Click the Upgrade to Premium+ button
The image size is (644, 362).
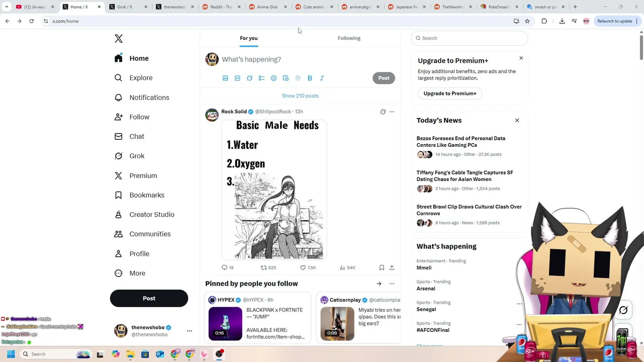[x=450, y=94]
